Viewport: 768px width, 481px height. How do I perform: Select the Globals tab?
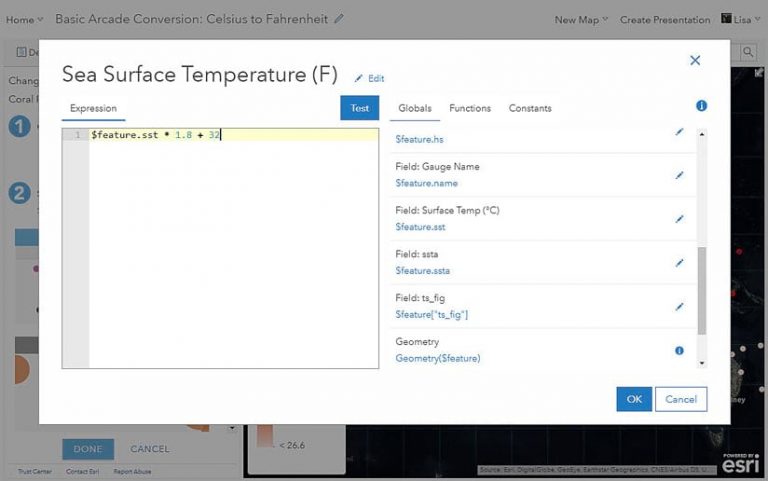click(x=415, y=108)
